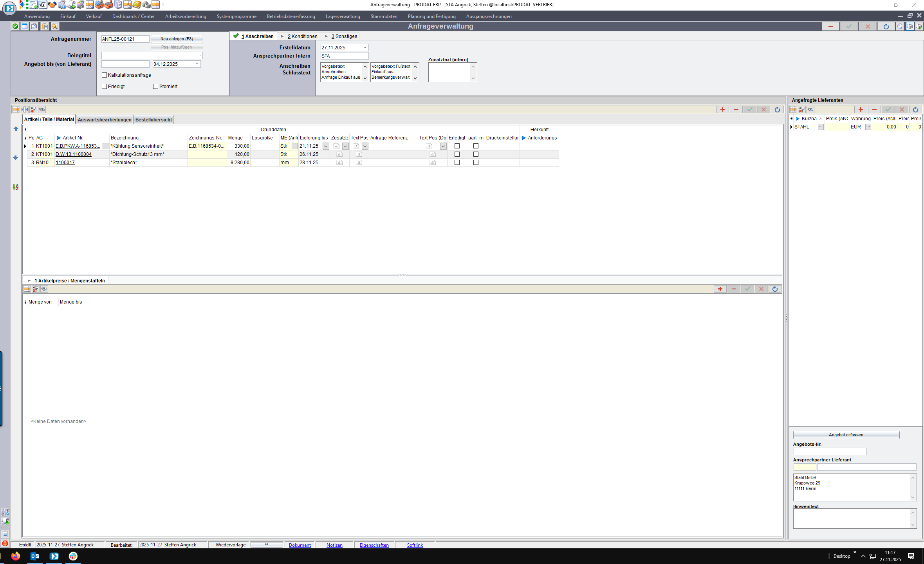Open Lieferung bis dropdown in row 1
The height and width of the screenshot is (564, 924).
(x=326, y=146)
